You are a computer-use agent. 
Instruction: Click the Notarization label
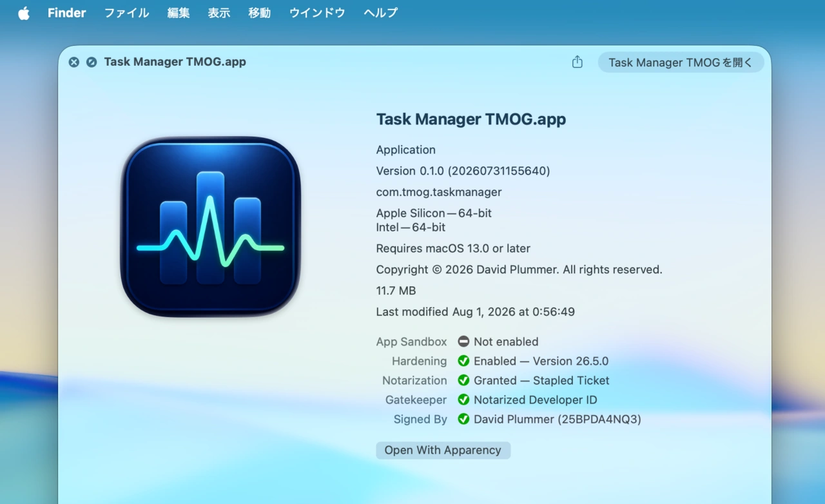point(414,380)
